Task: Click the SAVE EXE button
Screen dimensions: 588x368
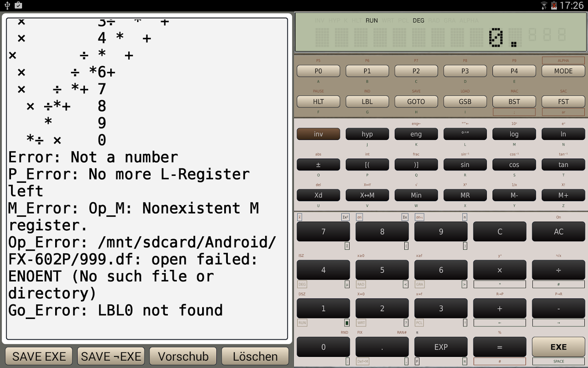Action: point(39,356)
